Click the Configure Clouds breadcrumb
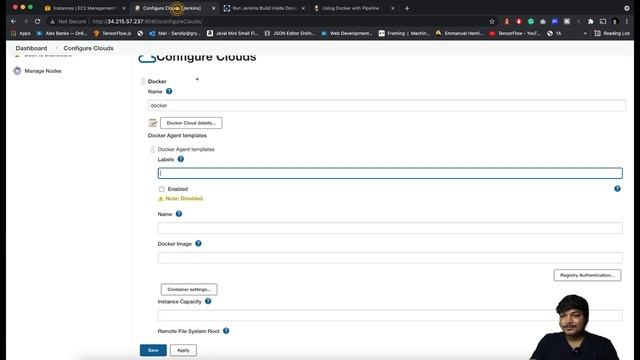 89,48
